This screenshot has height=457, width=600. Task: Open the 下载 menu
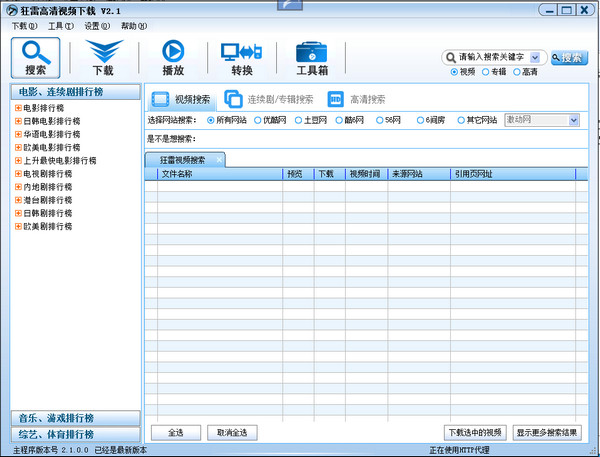(x=24, y=26)
